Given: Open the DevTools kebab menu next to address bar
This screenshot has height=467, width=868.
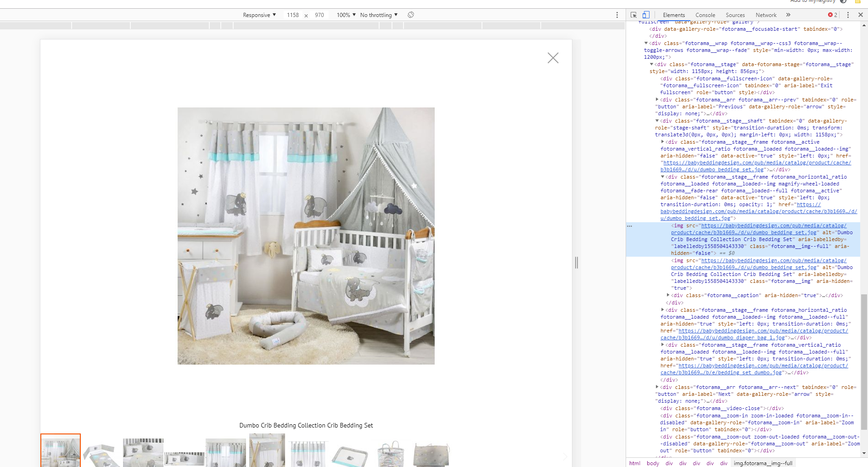Looking at the screenshot, I should (616, 15).
